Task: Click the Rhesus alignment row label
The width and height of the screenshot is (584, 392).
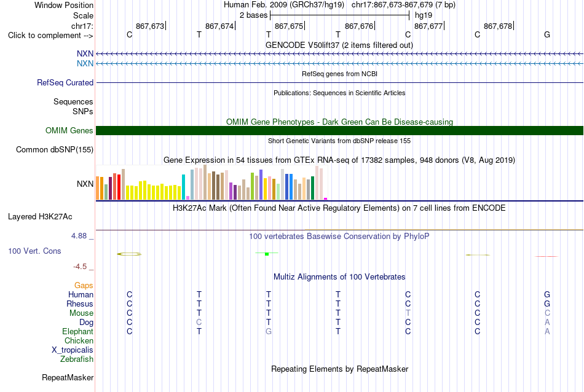Action: tap(80, 304)
